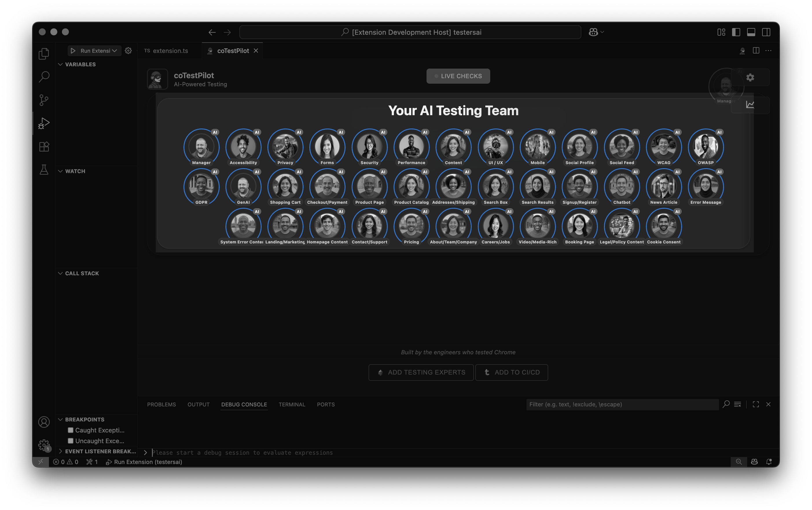Clear the debug console output
Viewport: 812px width, 510px height.
point(737,404)
